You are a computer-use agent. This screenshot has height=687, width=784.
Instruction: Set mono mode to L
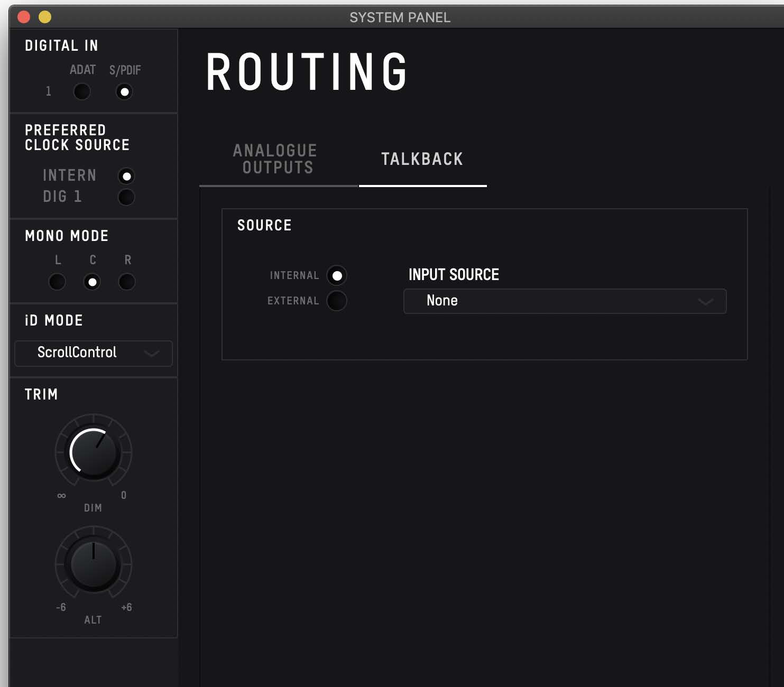[57, 282]
